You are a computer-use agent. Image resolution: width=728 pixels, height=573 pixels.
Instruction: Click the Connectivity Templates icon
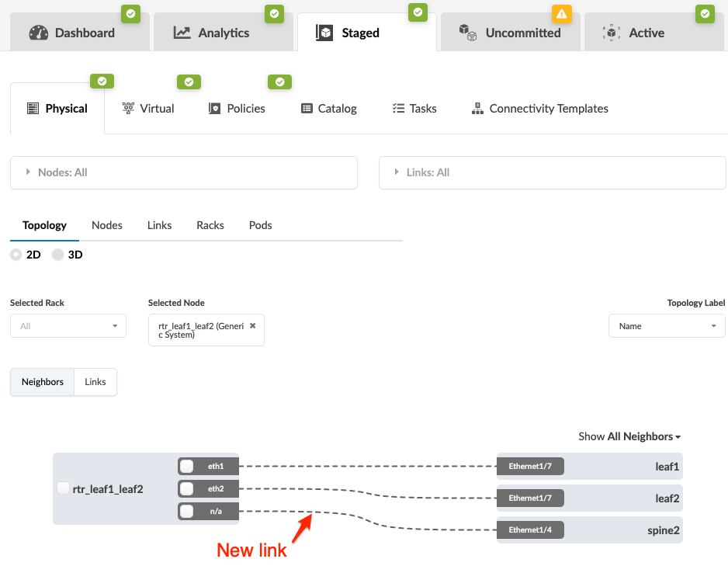pyautogui.click(x=477, y=109)
